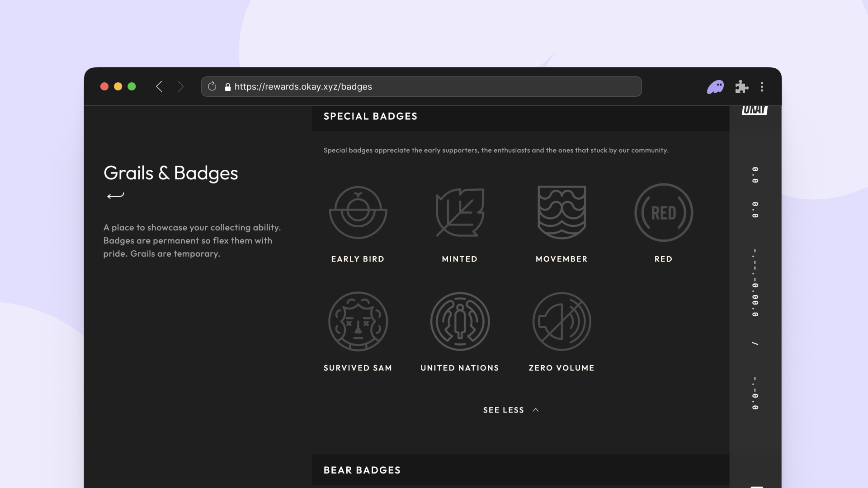The width and height of the screenshot is (868, 488).
Task: Select the Survived Sam face badge
Action: pos(358,321)
